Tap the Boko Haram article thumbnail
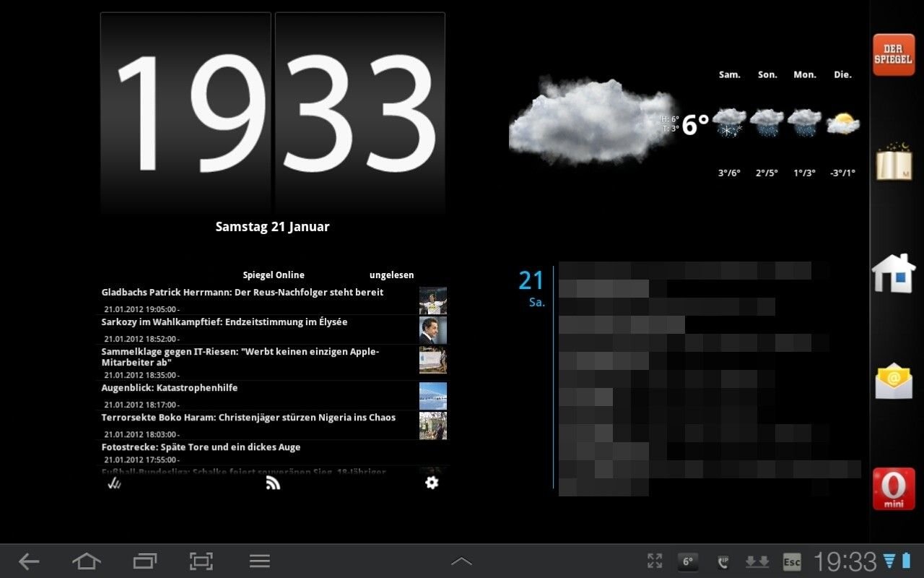 point(432,426)
